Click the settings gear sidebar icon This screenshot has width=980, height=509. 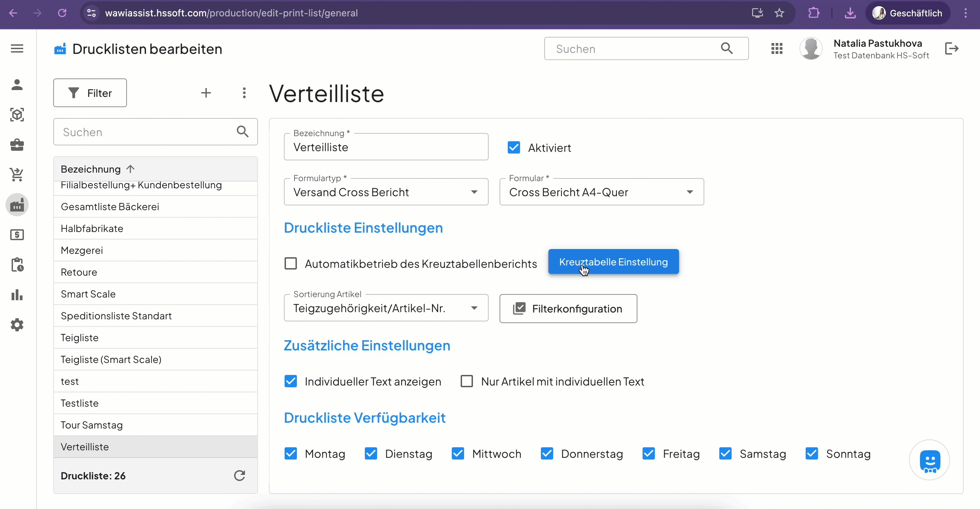tap(17, 325)
